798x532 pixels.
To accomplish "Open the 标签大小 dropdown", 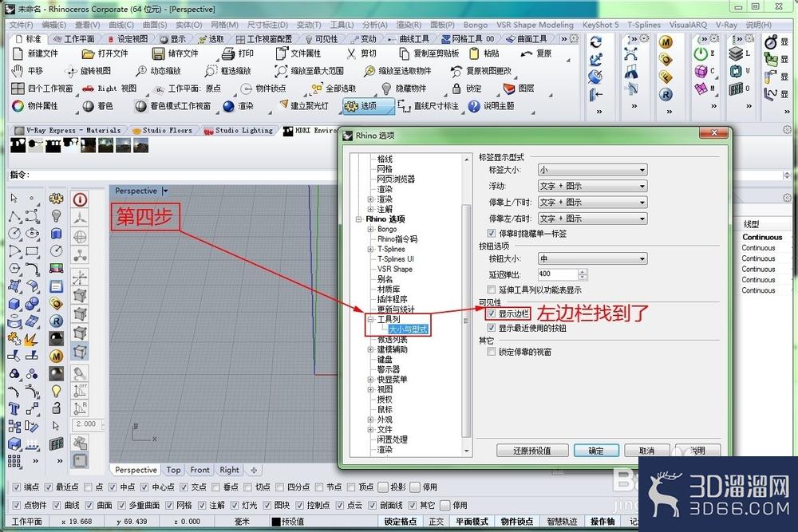I will click(592, 170).
